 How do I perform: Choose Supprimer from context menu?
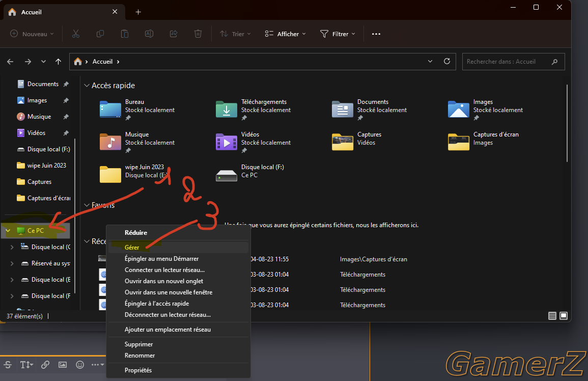tap(179, 344)
